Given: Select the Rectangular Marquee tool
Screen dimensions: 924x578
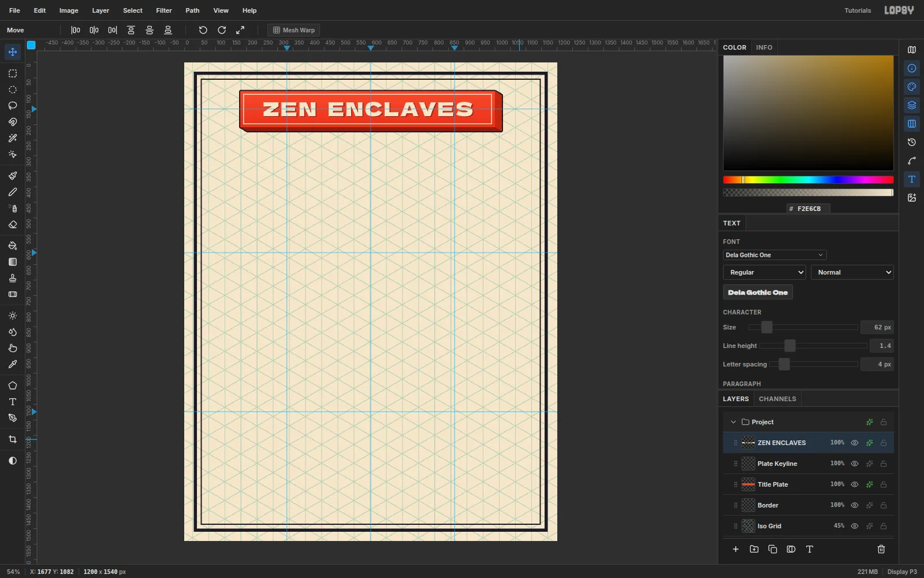Looking at the screenshot, I should pos(13,73).
